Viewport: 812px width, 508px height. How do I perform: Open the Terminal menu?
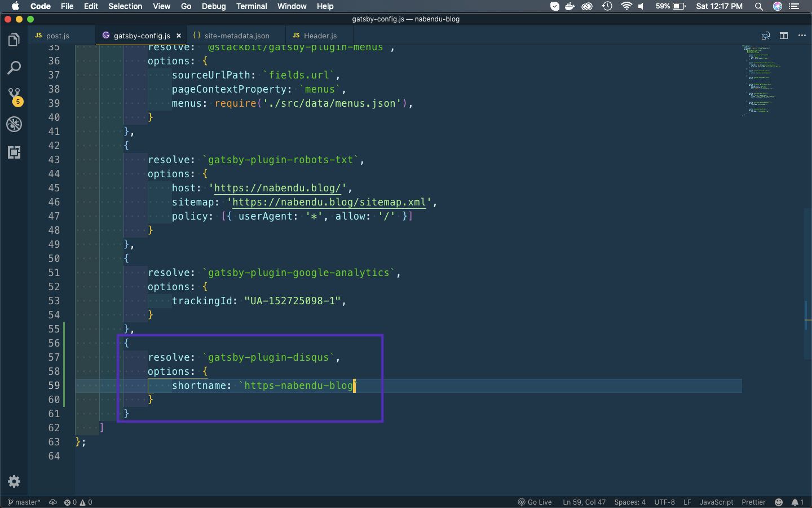tap(251, 6)
